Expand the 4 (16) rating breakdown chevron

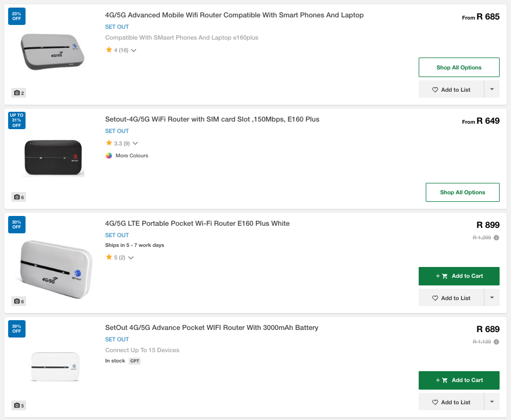tap(134, 50)
